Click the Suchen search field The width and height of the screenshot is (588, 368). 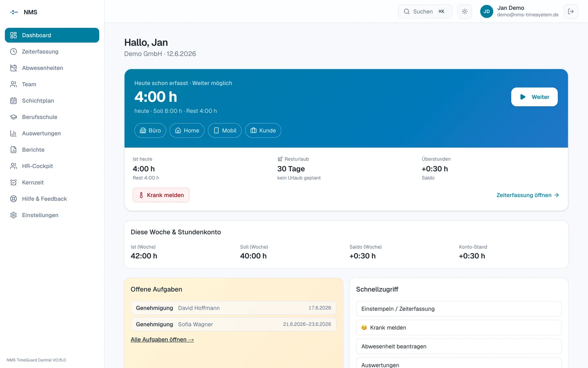tap(425, 11)
